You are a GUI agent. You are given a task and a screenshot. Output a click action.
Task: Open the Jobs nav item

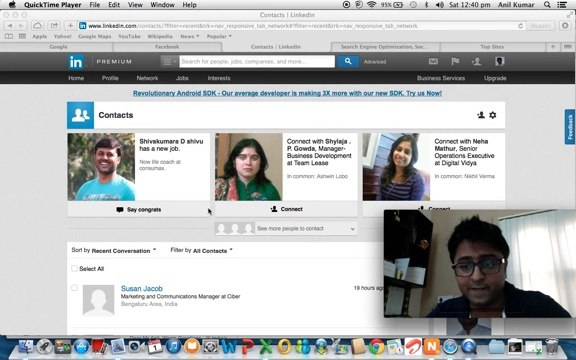[182, 78]
